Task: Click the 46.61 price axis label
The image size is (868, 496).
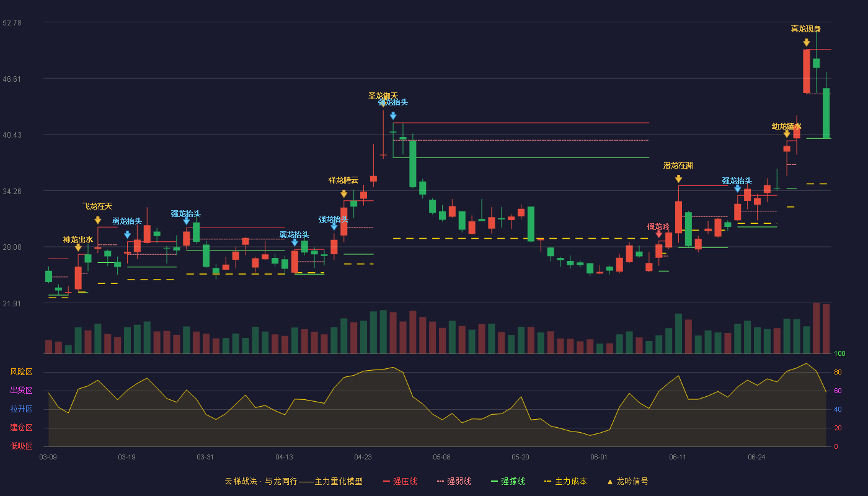Action: [12, 79]
